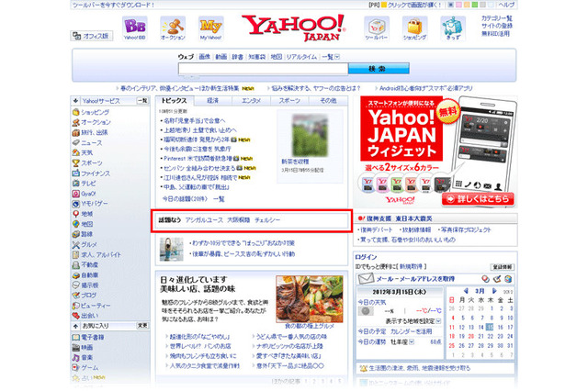588x391 pixels.
Task: Switch search type to 地図
Action: [x=277, y=57]
